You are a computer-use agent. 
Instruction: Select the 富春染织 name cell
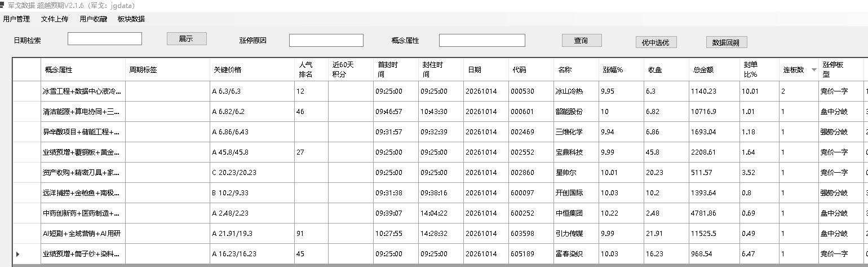click(x=576, y=253)
